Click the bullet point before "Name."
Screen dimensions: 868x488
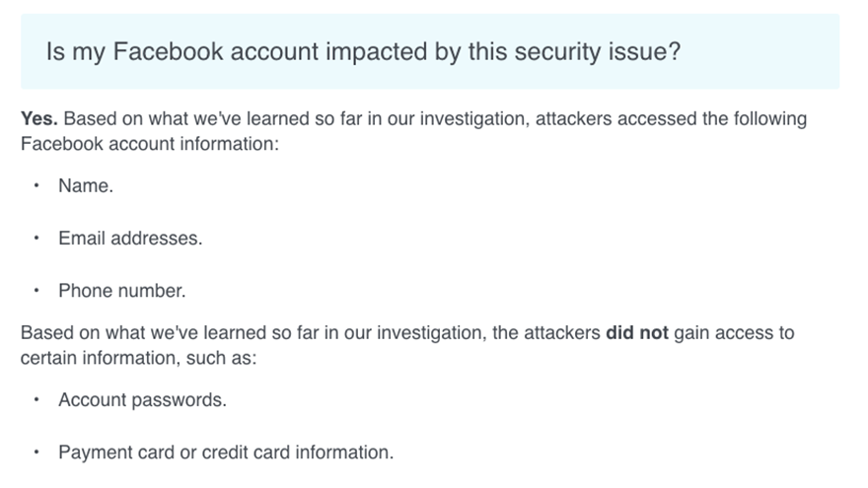pyautogui.click(x=36, y=185)
